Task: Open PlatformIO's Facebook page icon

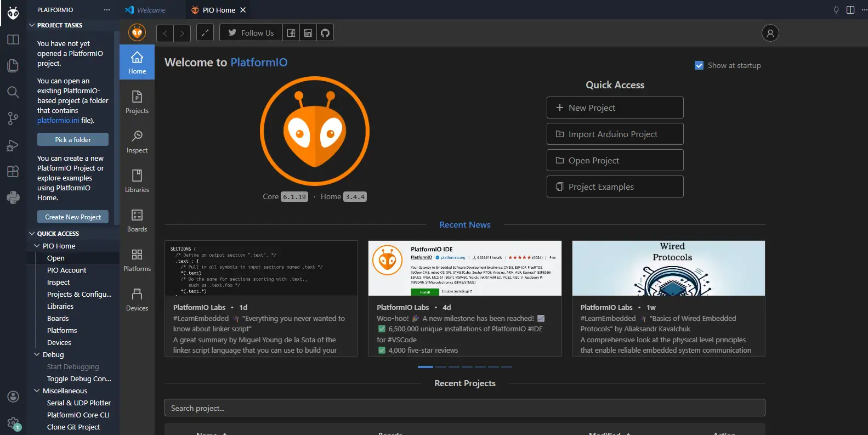Action: (x=291, y=33)
